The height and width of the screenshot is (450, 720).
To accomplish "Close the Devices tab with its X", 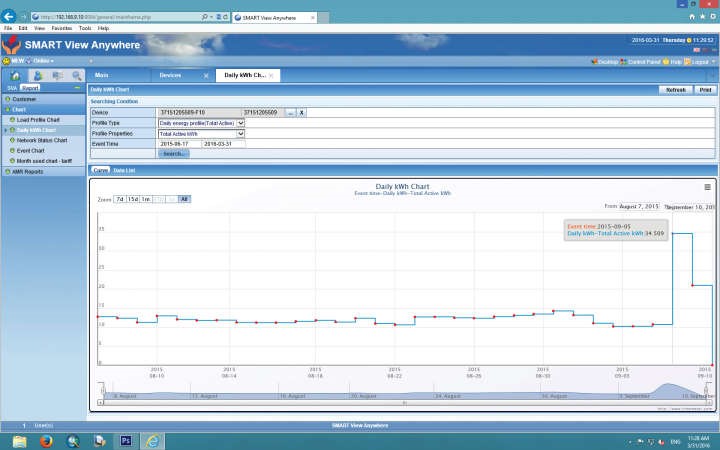I will (206, 76).
